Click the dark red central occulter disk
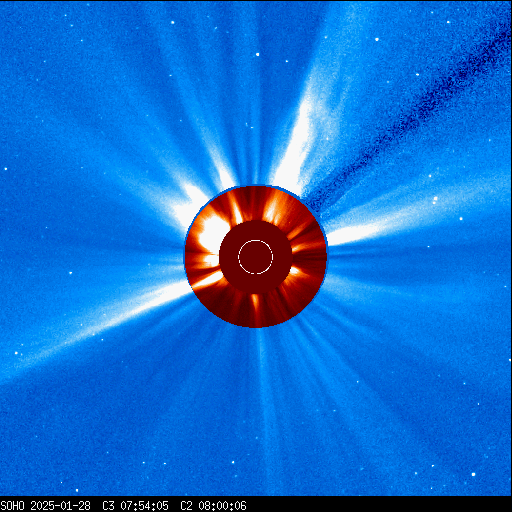 click(x=256, y=257)
